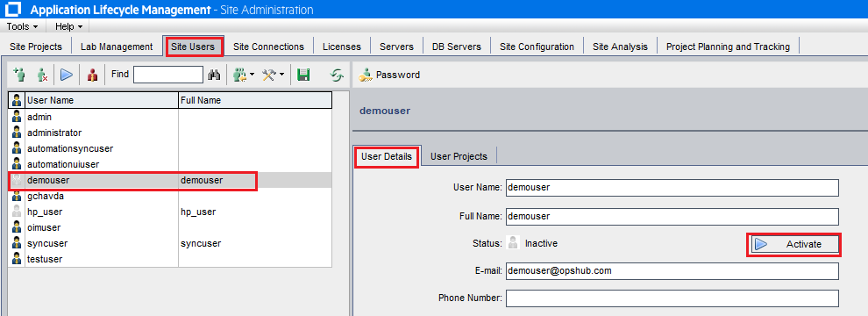Go to the Servers tab
The image size is (868, 316).
[x=396, y=47]
